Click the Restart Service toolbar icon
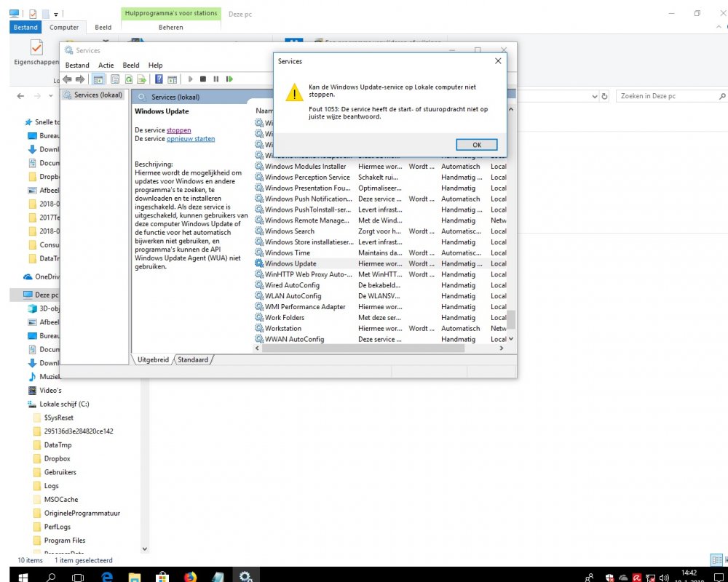Image resolution: width=728 pixels, height=582 pixels. pyautogui.click(x=229, y=79)
